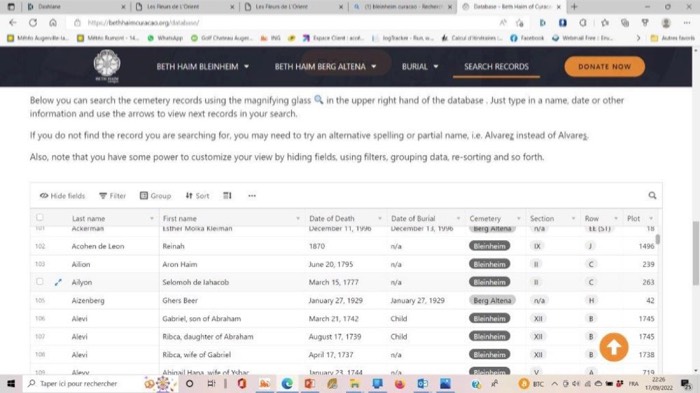Open the Webmail Free bookmark
700x393 pixels.
[583, 38]
